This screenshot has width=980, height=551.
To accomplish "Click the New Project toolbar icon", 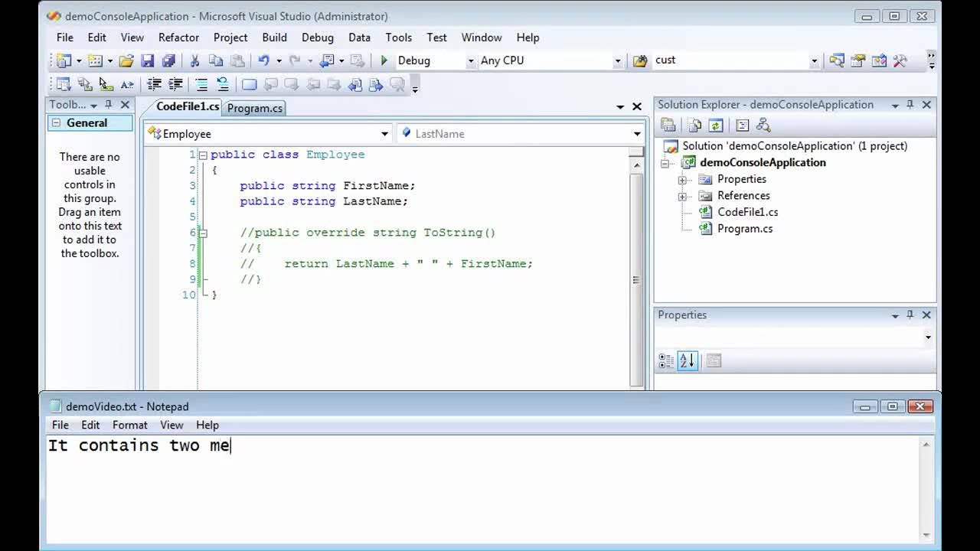I will (64, 60).
